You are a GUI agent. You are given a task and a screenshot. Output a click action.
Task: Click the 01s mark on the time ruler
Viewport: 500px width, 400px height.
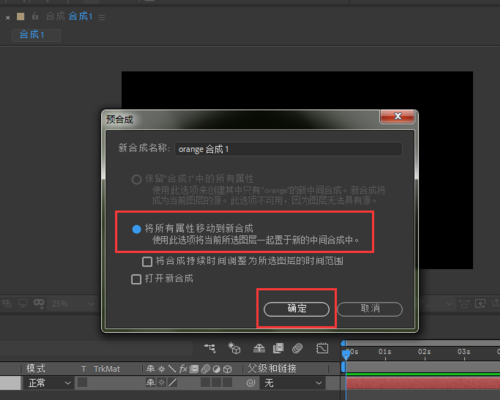coord(385,352)
